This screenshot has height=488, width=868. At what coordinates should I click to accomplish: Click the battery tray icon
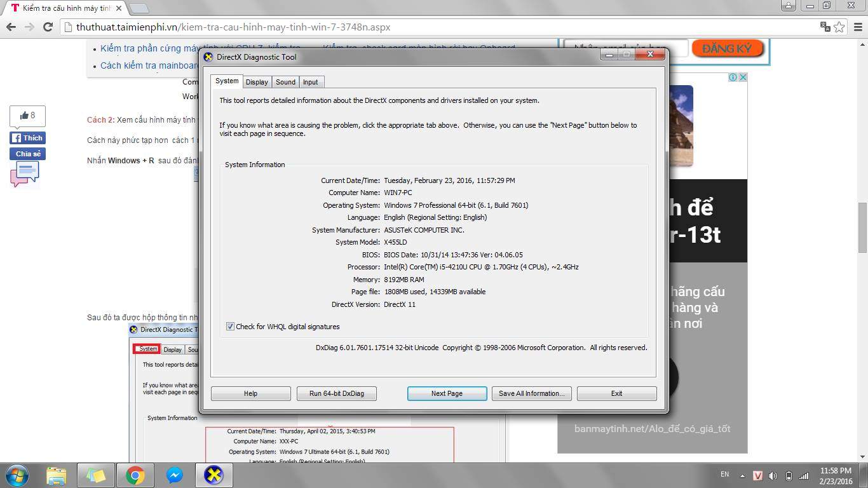click(x=789, y=475)
